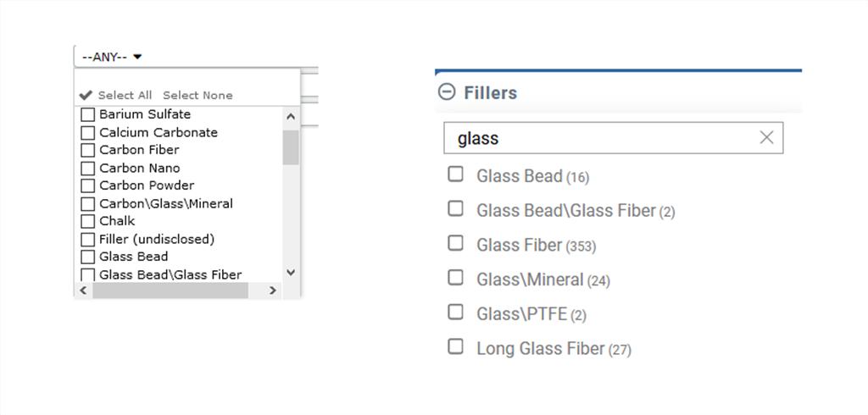Collapse the Fillers section minus icon
This screenshot has width=868, height=415.
(x=446, y=92)
